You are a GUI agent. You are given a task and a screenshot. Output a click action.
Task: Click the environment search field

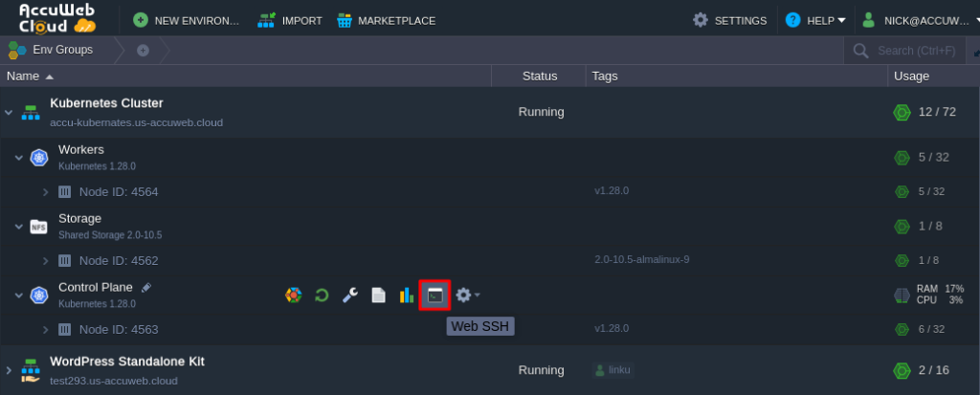click(919, 51)
